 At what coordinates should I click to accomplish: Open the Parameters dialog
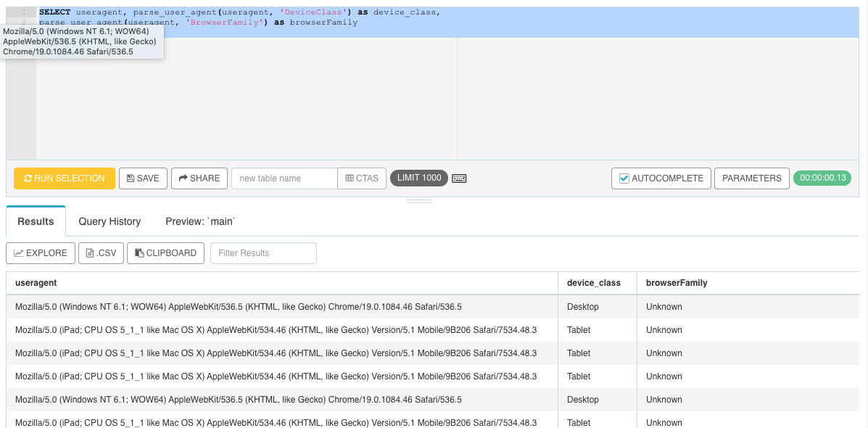click(x=751, y=178)
